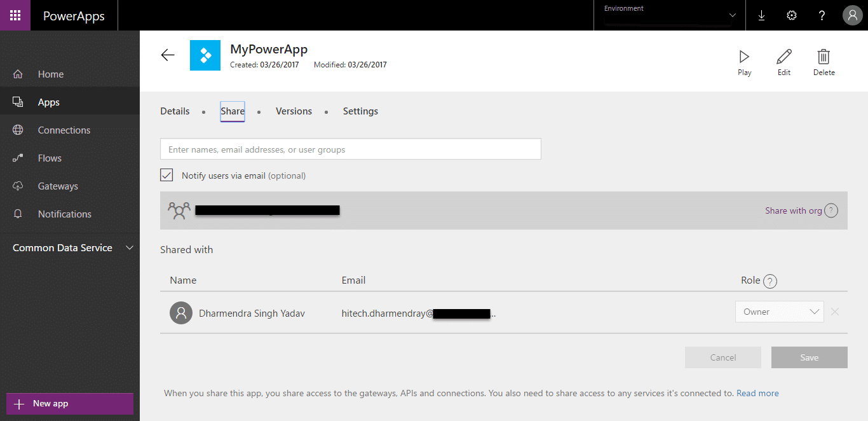Screen dimensions: 868x421
Task: Click the MyPowerApp blue app tile icon
Action: tap(205, 55)
